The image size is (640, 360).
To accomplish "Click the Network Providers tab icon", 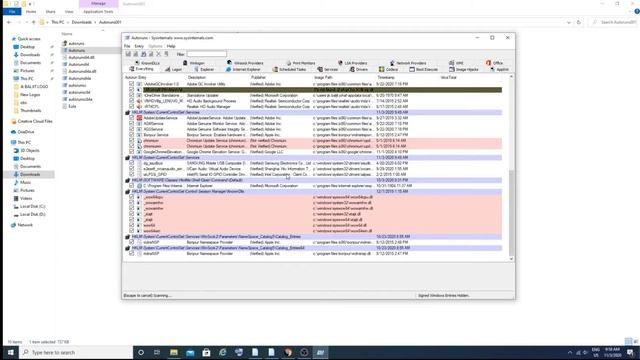I will (392, 63).
